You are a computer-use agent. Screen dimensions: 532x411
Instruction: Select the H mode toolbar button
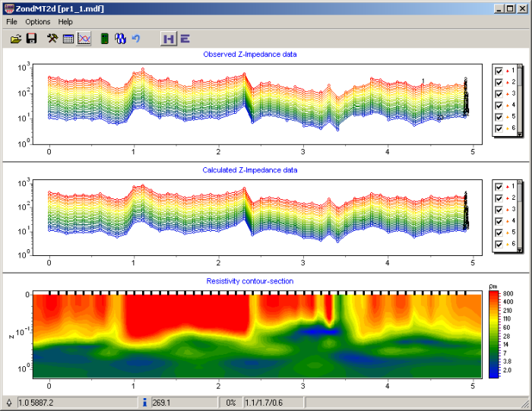(168, 39)
